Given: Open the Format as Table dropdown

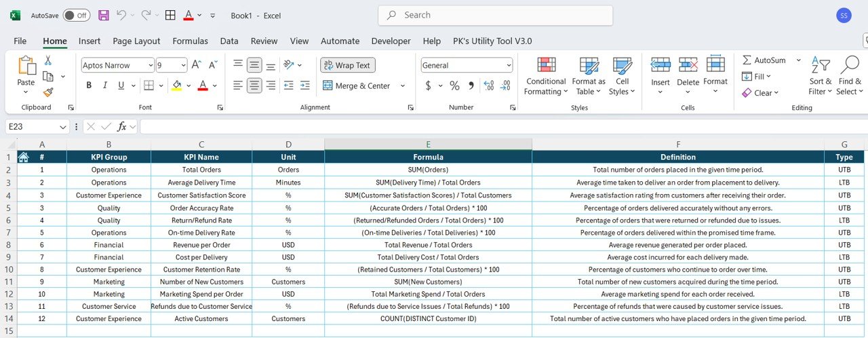Looking at the screenshot, I should pos(589,75).
